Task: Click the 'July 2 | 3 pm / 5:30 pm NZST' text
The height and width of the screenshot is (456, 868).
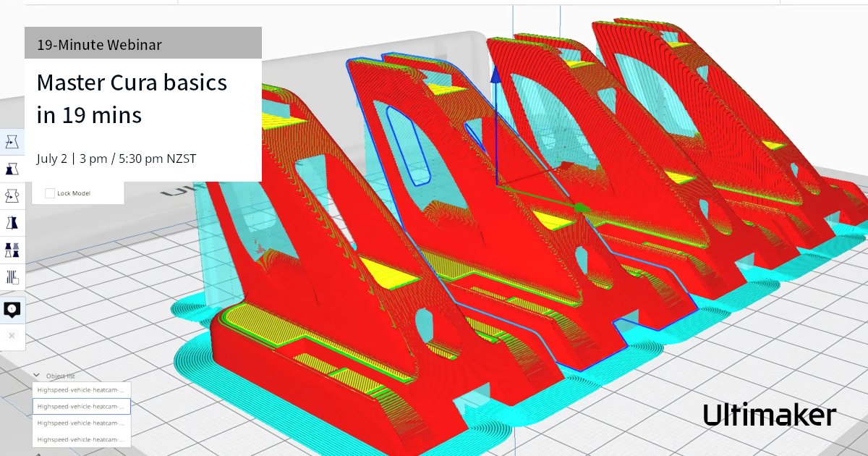Action: [x=116, y=159]
